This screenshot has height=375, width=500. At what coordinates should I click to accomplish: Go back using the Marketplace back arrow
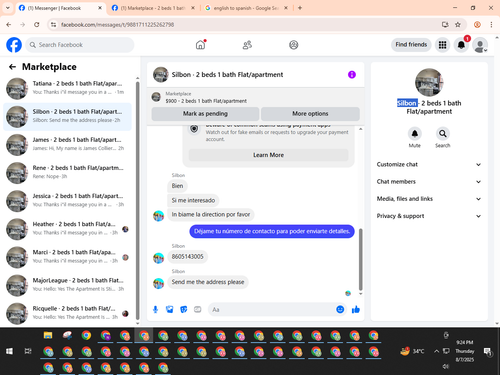(12, 67)
